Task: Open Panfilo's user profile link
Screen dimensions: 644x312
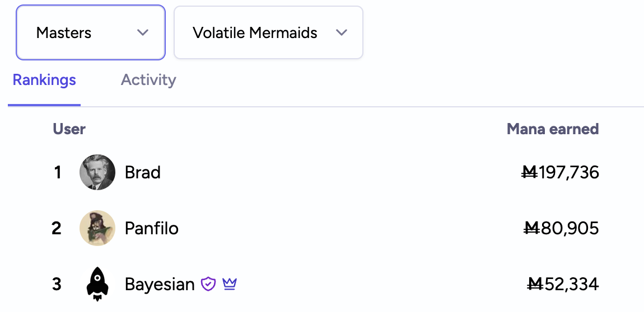Action: coord(152,228)
